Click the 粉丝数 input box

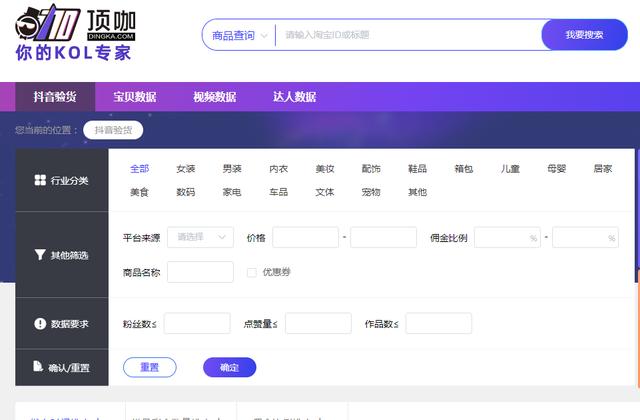[x=197, y=323]
